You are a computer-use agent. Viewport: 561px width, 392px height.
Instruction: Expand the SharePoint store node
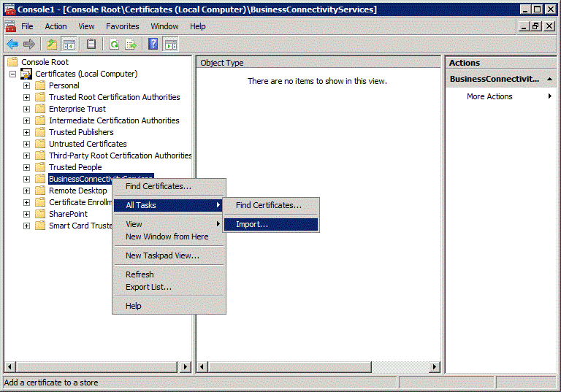(26, 214)
